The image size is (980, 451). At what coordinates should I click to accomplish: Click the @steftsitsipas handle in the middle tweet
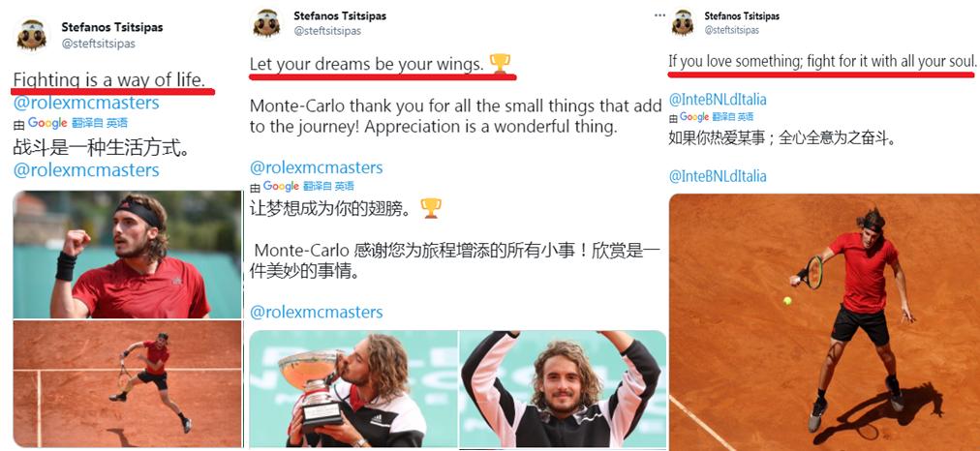click(327, 31)
